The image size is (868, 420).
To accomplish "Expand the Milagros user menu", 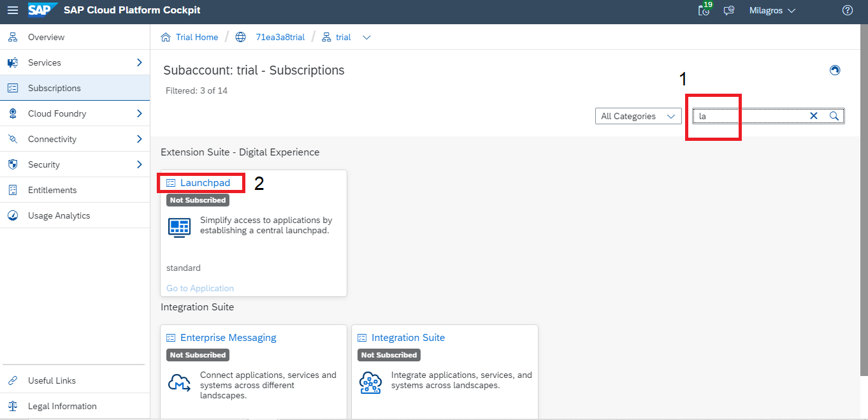I will tap(772, 10).
